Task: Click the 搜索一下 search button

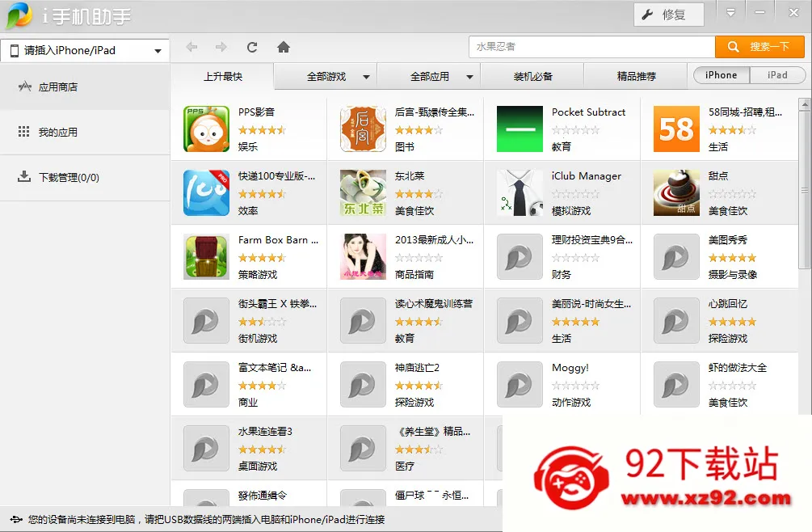Action: point(759,47)
